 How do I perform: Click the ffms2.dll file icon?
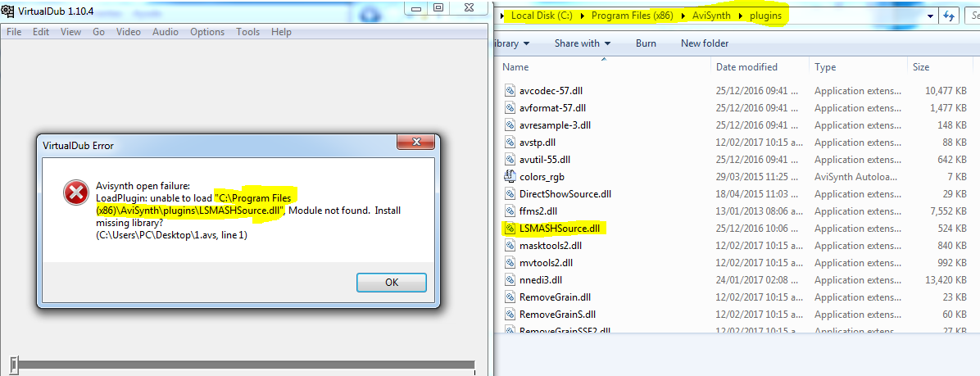510,211
